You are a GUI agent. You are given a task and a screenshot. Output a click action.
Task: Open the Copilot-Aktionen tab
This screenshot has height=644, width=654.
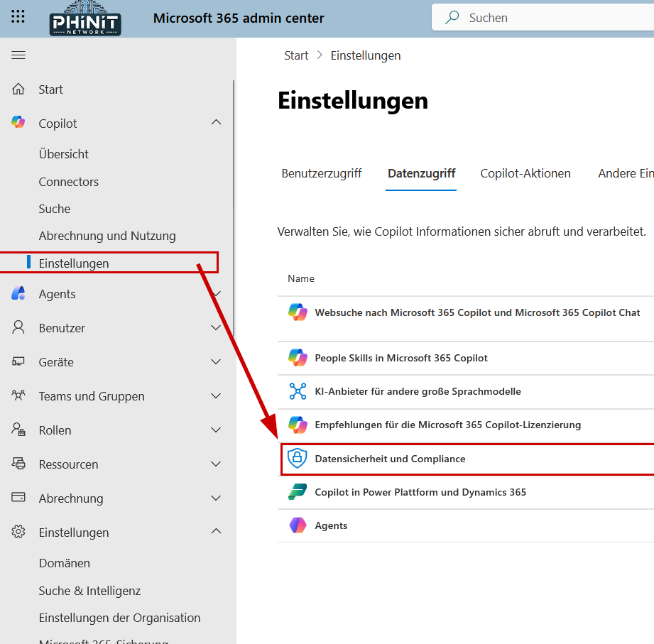[x=525, y=173]
